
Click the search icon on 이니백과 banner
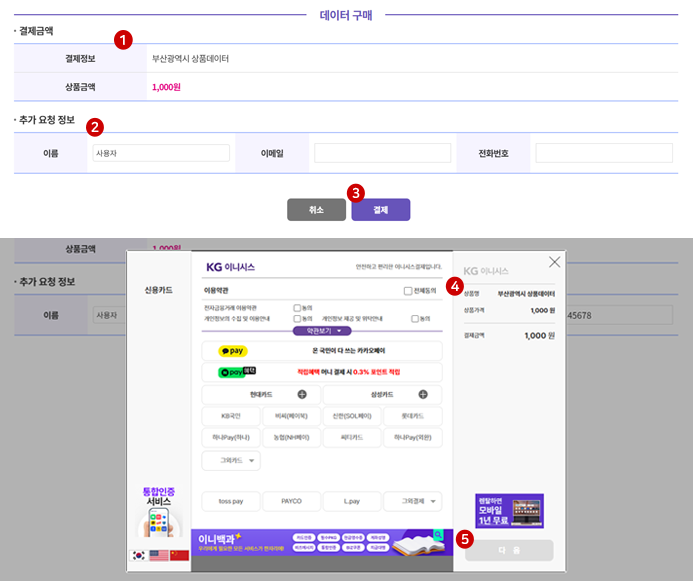click(x=438, y=535)
